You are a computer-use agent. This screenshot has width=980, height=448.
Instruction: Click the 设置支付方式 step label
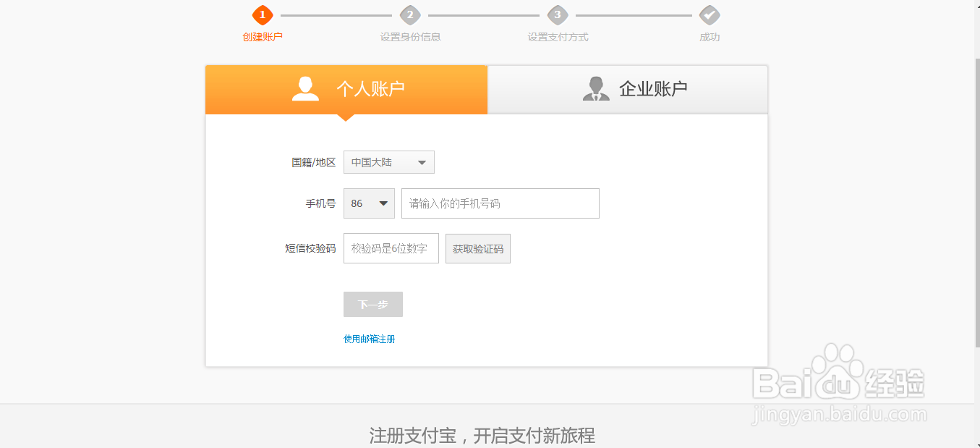click(558, 37)
